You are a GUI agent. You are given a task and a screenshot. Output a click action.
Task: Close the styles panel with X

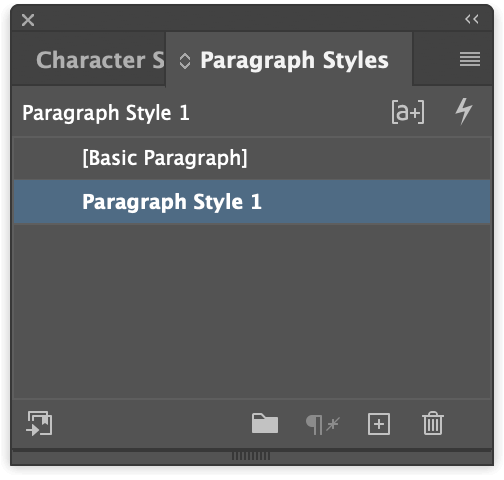pyautogui.click(x=28, y=20)
